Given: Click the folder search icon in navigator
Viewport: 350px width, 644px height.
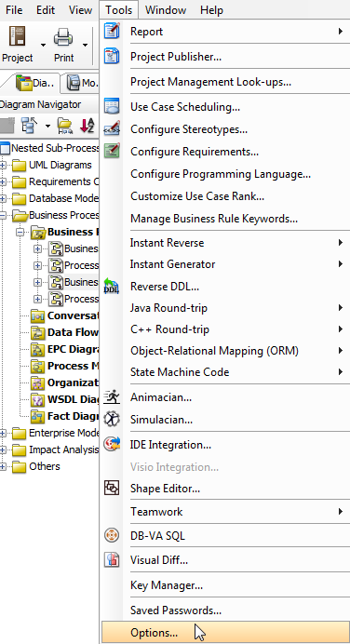Looking at the screenshot, I should [65, 126].
